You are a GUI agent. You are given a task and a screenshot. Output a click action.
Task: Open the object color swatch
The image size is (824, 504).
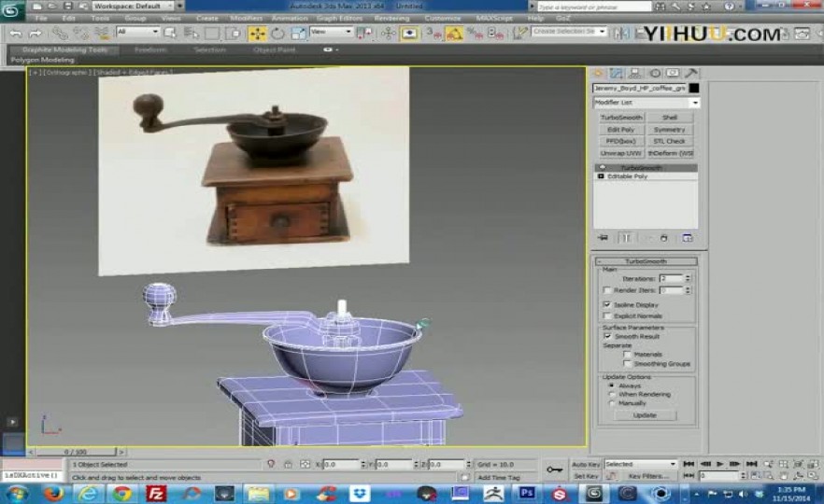[x=694, y=88]
